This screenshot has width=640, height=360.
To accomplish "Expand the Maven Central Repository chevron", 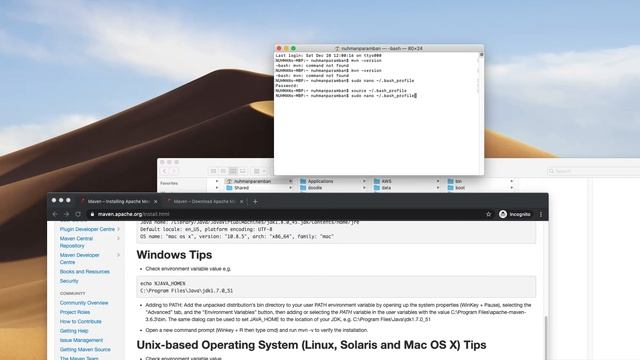I will tap(118, 238).
